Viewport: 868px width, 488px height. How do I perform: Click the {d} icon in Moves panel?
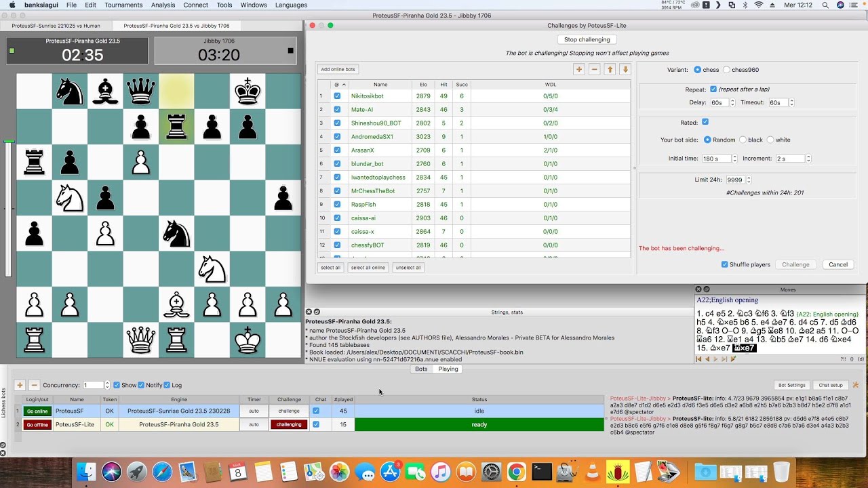pos(861,359)
